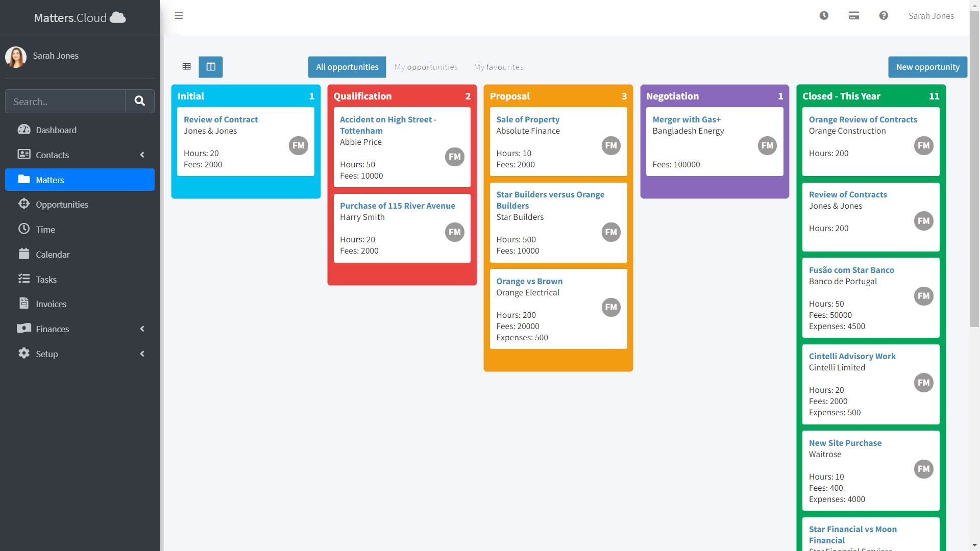Viewport: 980px width, 551px height.
Task: Click the New opportunity button
Action: point(927,67)
